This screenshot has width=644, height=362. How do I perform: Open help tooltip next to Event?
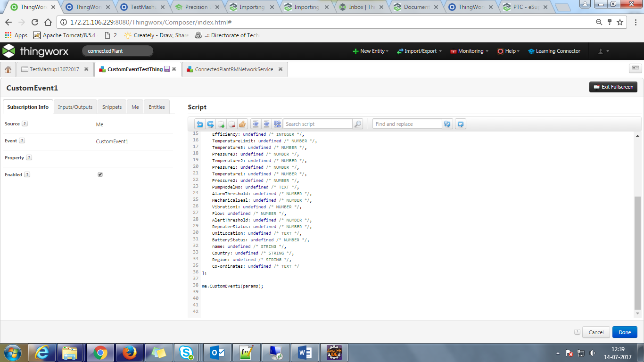pos(22,141)
